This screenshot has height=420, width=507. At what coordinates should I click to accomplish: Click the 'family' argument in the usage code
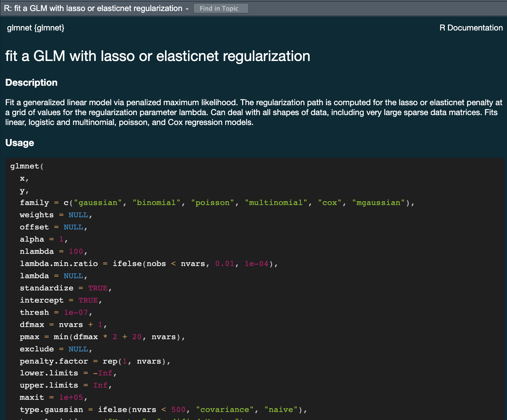(34, 203)
